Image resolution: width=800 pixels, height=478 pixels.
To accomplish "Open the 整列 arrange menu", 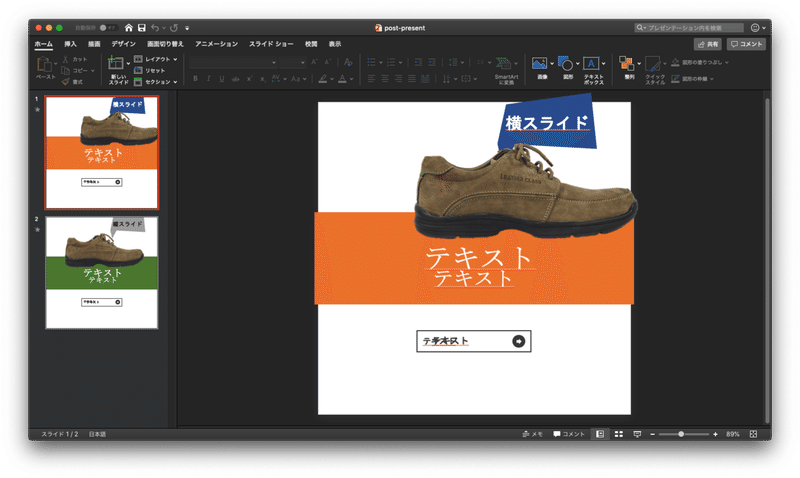I will (627, 64).
